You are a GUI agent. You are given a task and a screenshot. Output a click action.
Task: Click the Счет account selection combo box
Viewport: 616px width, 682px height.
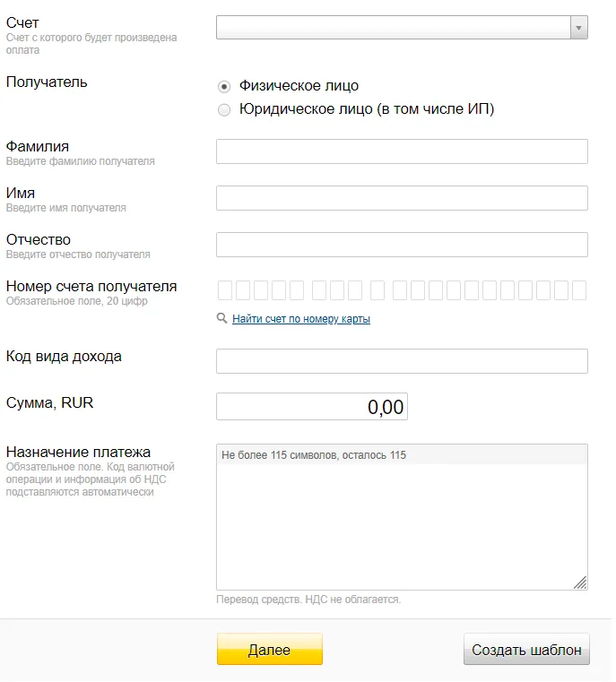tap(402, 28)
